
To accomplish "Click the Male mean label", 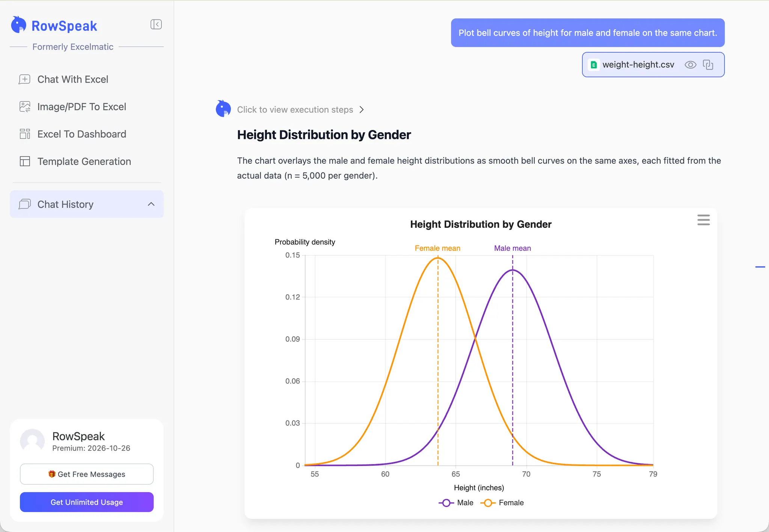I will coord(513,248).
